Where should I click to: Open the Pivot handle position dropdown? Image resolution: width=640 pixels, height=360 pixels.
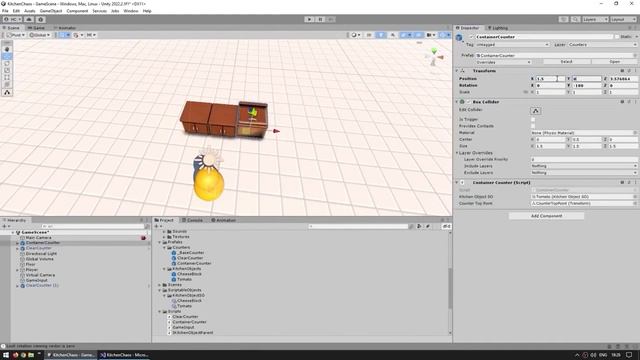(x=15, y=35)
